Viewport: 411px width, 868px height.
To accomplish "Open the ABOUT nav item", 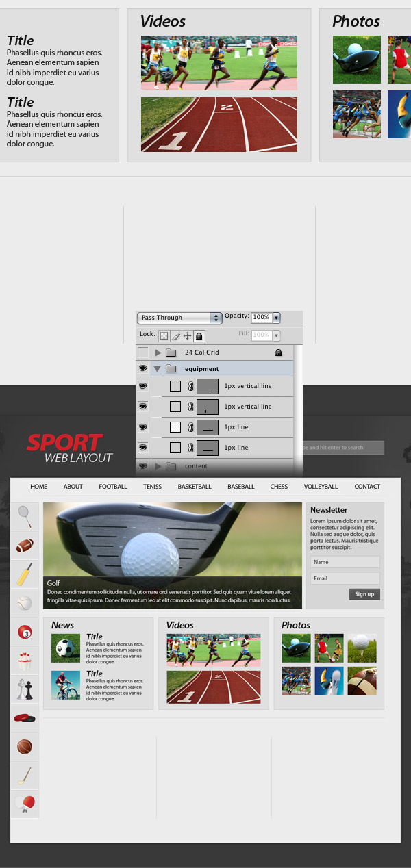I will (x=73, y=487).
